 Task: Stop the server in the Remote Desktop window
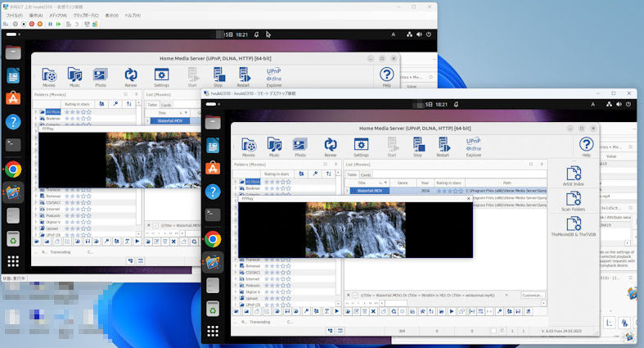coord(417,147)
